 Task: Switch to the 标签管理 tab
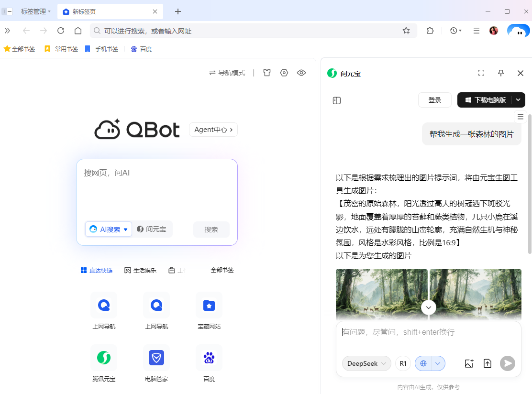pos(33,11)
